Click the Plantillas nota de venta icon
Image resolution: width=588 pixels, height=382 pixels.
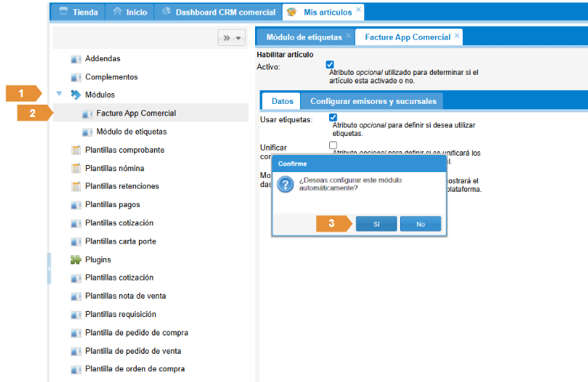[x=76, y=296]
